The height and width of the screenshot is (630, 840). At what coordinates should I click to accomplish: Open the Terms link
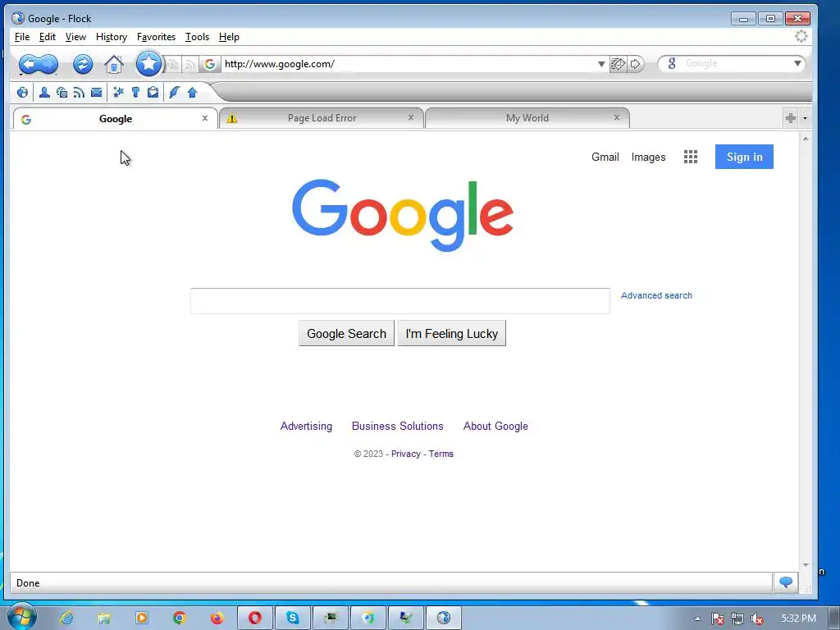coord(441,454)
